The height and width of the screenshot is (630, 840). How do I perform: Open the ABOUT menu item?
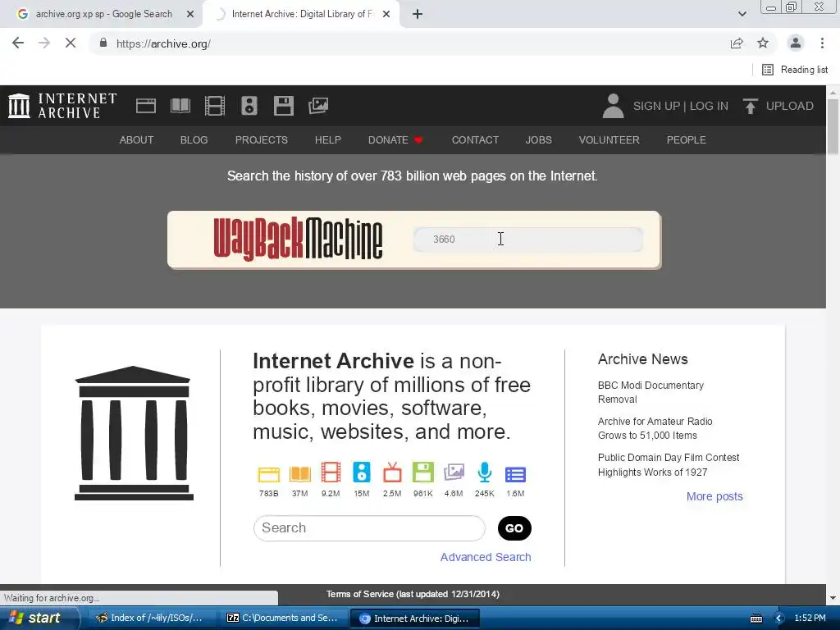click(x=137, y=139)
